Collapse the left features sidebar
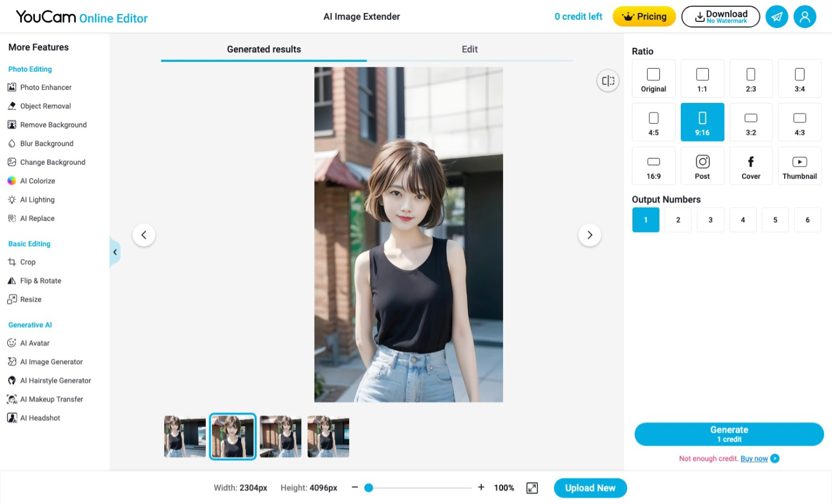Image resolution: width=832 pixels, height=504 pixels. [115, 252]
